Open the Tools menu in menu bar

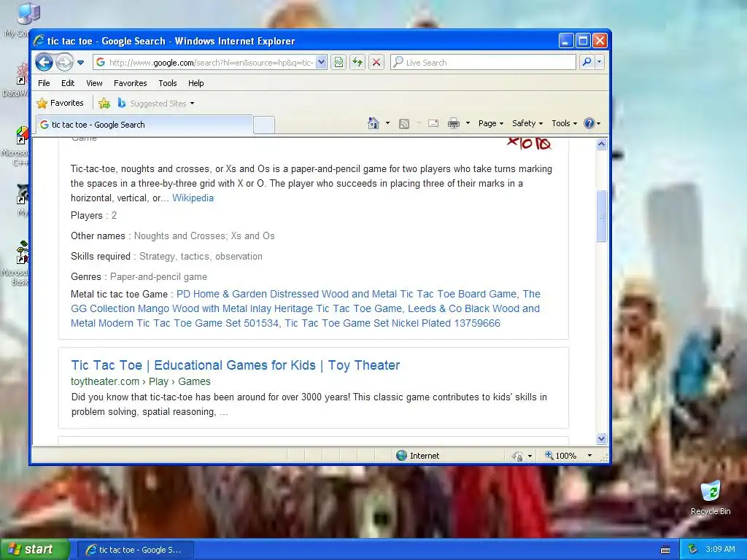click(168, 83)
